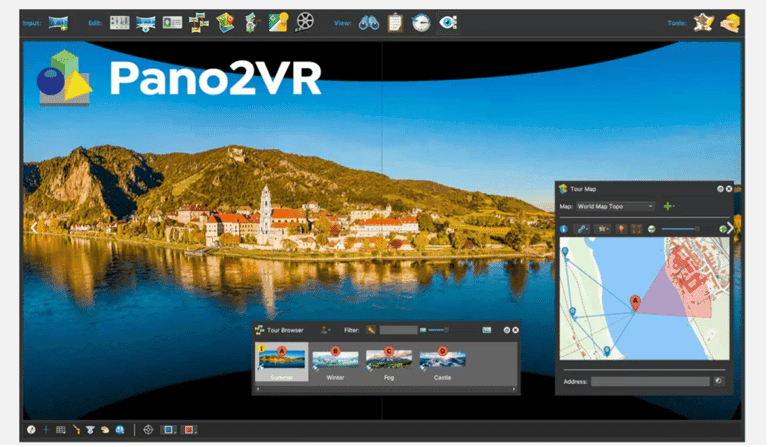Click the Tour Browser horizontal scrollbar

pos(385,390)
